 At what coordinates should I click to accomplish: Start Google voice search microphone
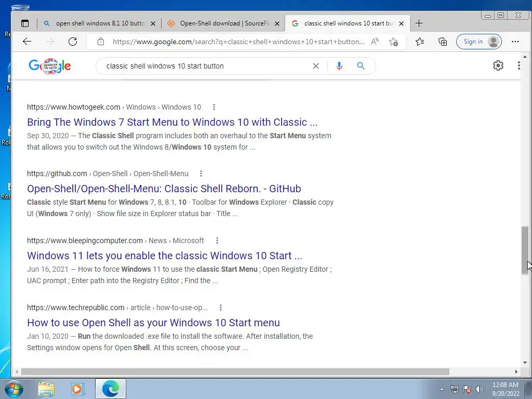pyautogui.click(x=339, y=66)
